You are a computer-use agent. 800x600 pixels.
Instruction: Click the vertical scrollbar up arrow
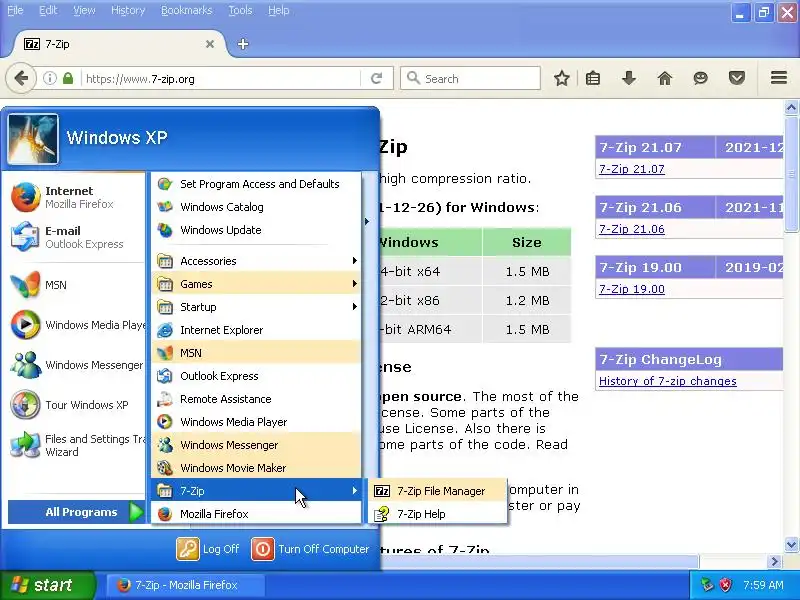[791, 107]
